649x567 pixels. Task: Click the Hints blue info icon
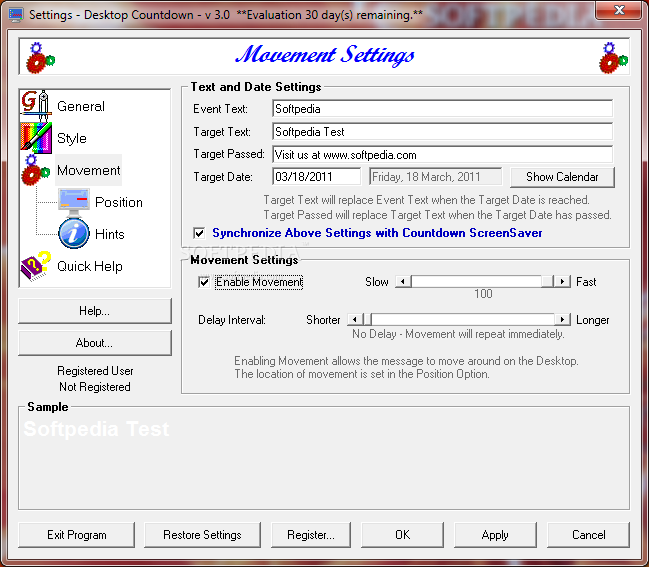(x=74, y=234)
